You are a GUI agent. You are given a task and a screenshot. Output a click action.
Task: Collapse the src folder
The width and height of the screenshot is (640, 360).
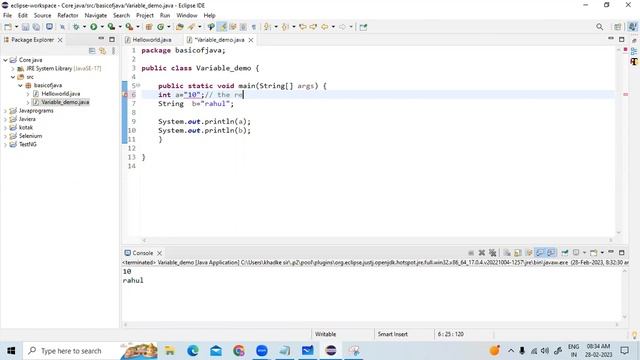click(x=13, y=77)
